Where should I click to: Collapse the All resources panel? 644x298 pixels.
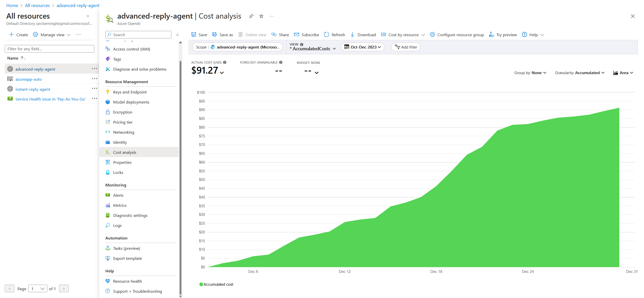point(88,16)
